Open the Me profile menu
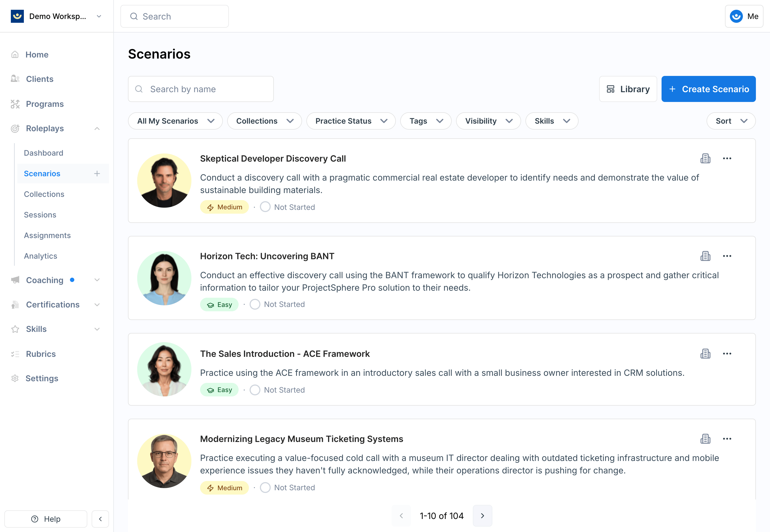The height and width of the screenshot is (532, 770). point(744,16)
